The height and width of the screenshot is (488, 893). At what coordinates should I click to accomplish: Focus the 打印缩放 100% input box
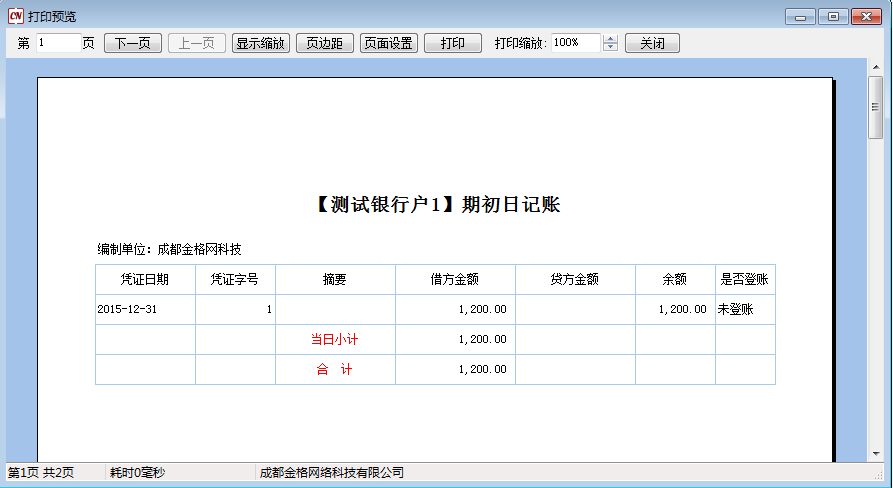(x=574, y=44)
